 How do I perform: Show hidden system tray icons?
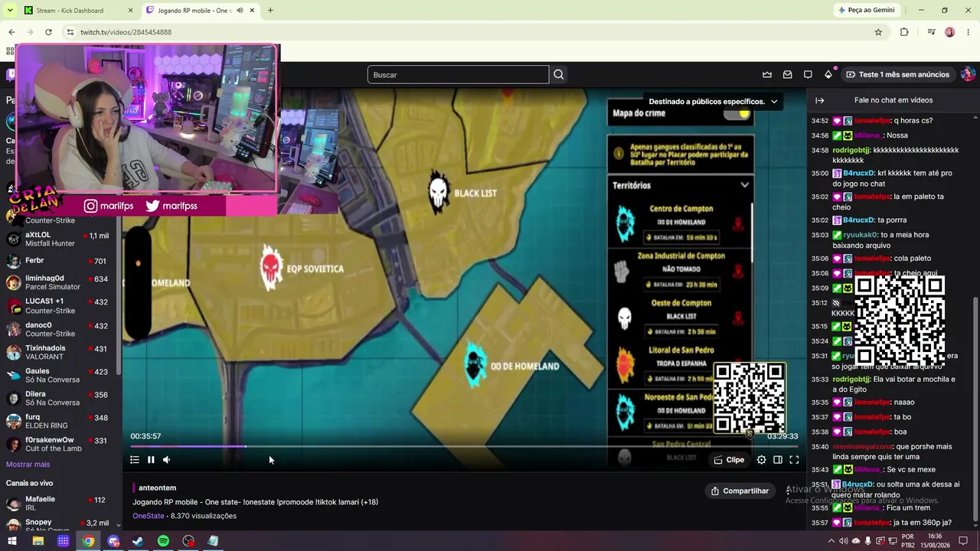point(831,541)
